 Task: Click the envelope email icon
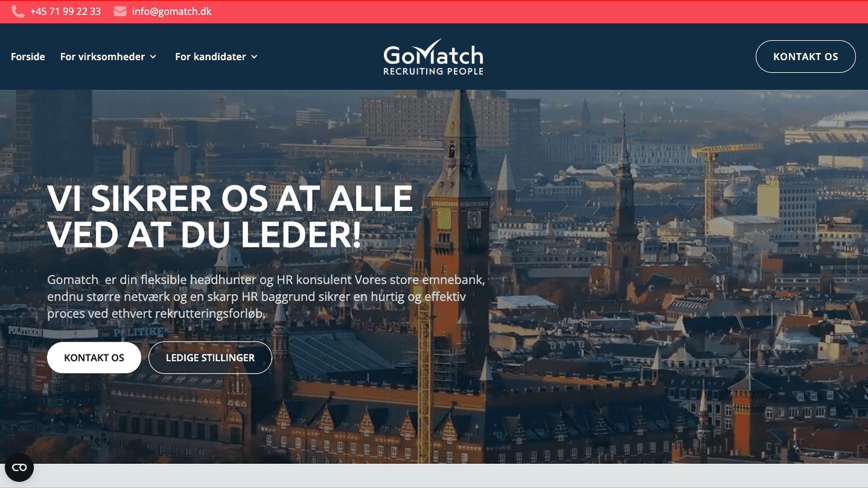pos(120,11)
